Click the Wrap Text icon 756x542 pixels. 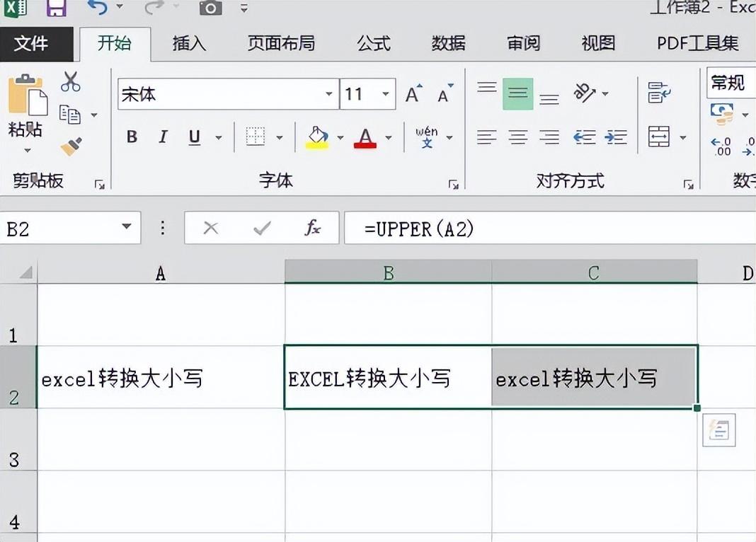[x=659, y=93]
